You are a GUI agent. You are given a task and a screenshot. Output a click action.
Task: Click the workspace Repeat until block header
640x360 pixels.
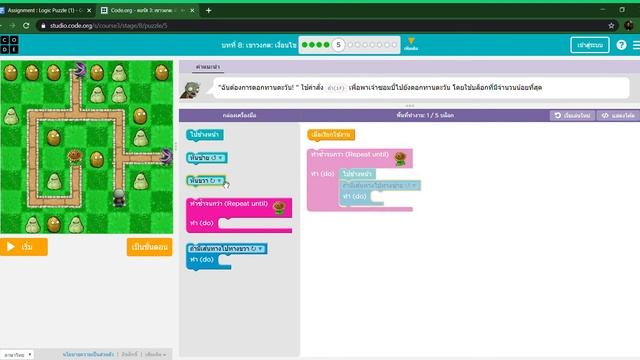point(360,158)
